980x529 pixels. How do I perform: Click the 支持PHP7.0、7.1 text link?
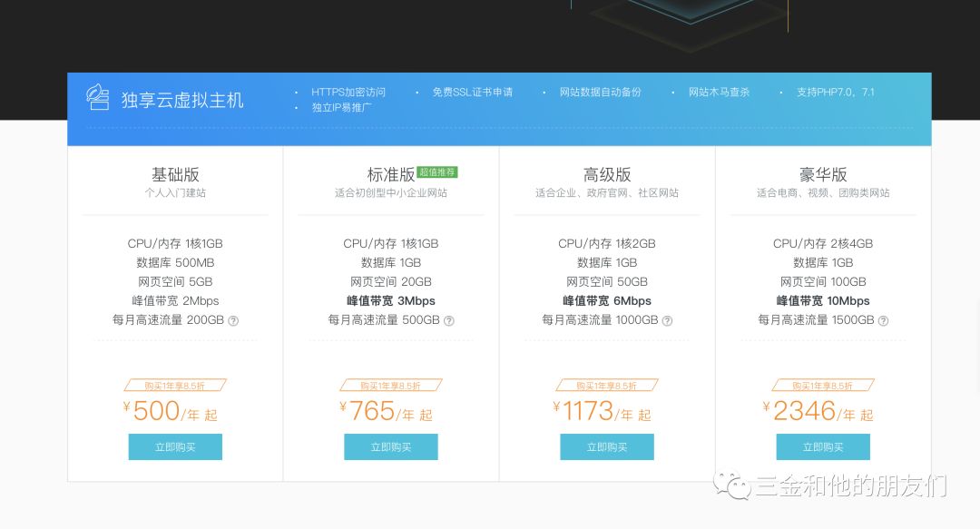tap(835, 92)
